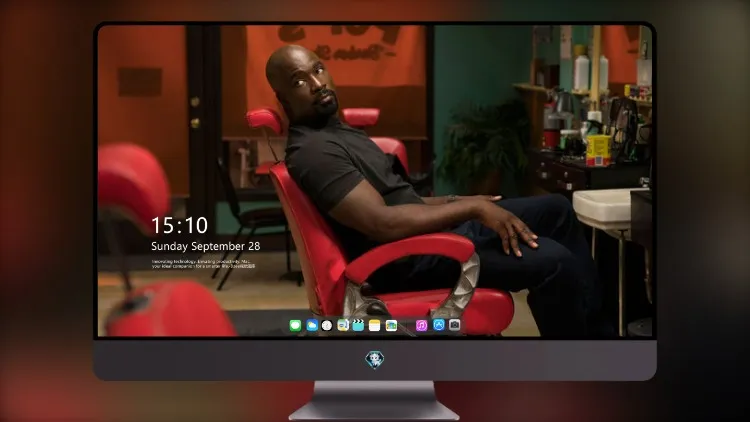The height and width of the screenshot is (422, 750).
Task: Click the white sink in wallpaper
Action: (607, 208)
